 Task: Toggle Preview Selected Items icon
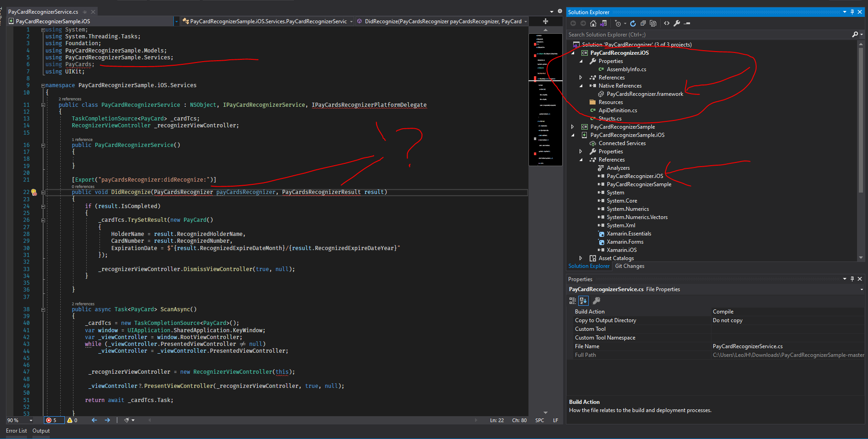[687, 23]
